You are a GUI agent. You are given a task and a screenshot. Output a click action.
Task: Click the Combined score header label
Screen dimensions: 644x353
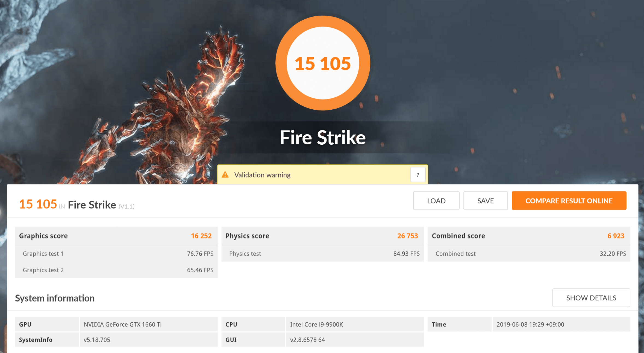coord(458,236)
